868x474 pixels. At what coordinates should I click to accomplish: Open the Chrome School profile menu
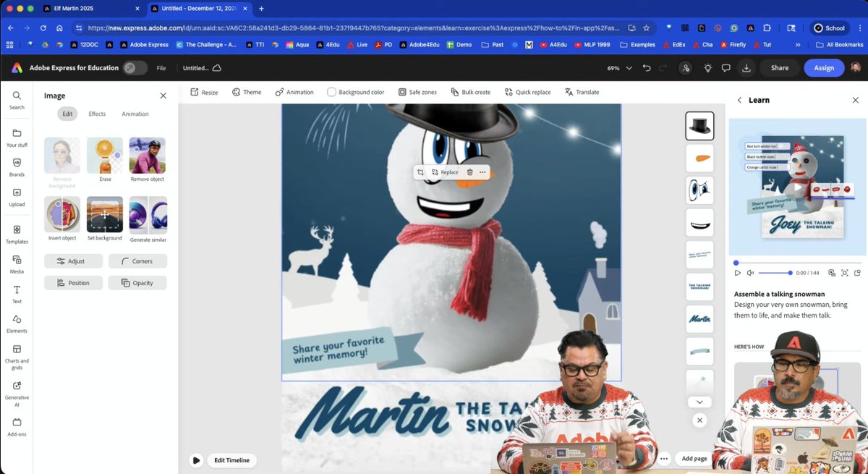tap(830, 28)
